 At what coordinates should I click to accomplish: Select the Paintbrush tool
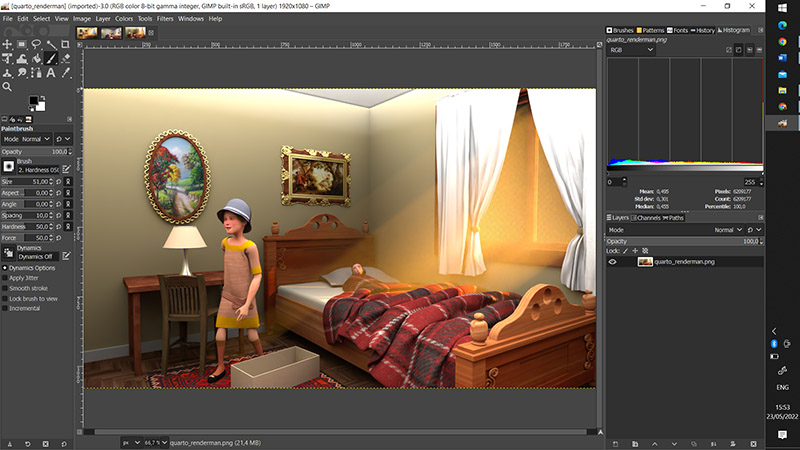point(52,58)
